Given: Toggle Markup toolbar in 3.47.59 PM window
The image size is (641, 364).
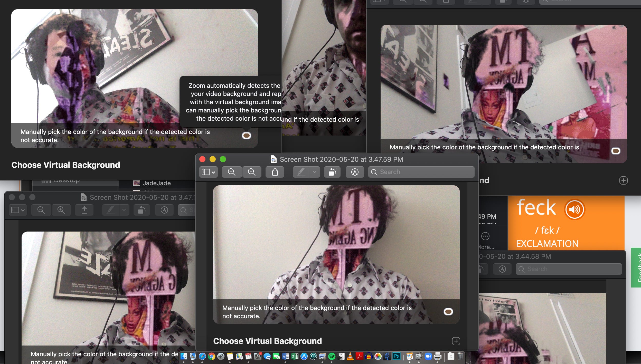Looking at the screenshot, I should (355, 172).
